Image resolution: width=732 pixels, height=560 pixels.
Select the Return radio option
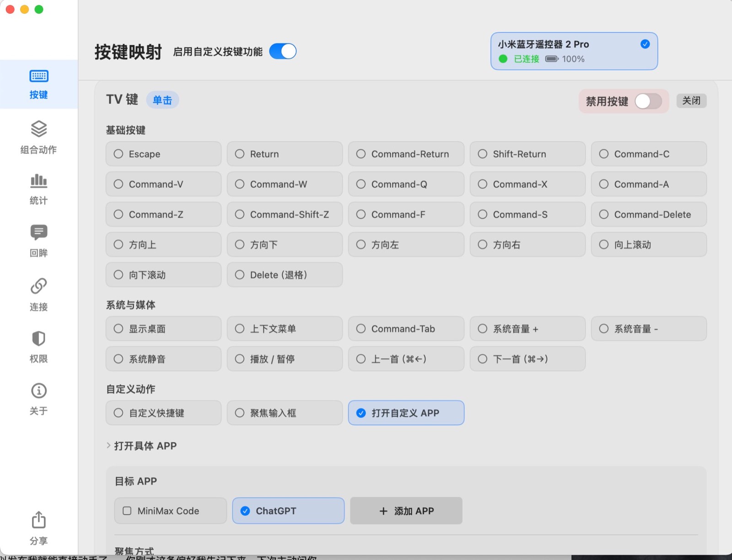(x=285, y=154)
